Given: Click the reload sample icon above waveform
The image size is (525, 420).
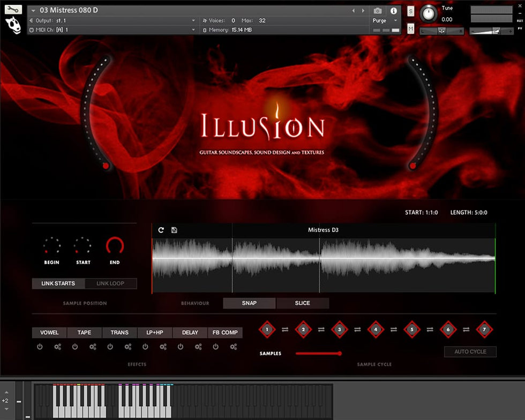Looking at the screenshot, I should (161, 230).
